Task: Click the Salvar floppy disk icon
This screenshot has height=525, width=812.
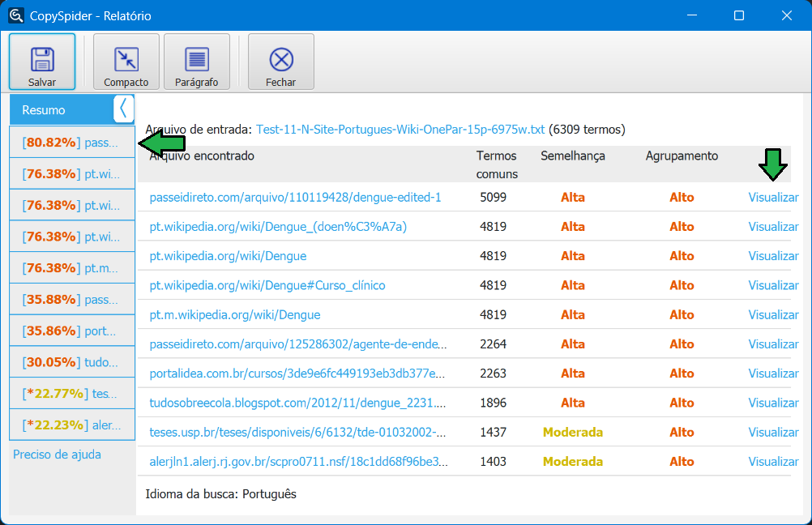Action: pyautogui.click(x=42, y=60)
